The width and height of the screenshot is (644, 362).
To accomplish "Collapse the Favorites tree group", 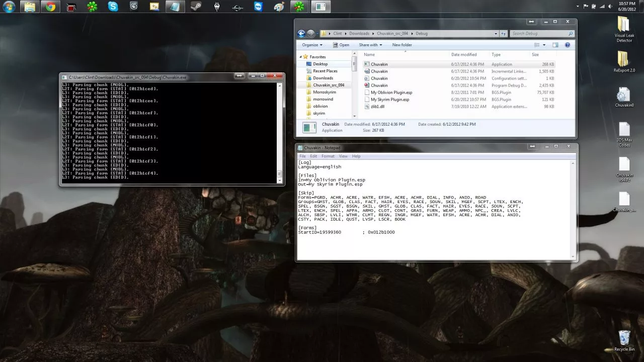I will coord(300,57).
